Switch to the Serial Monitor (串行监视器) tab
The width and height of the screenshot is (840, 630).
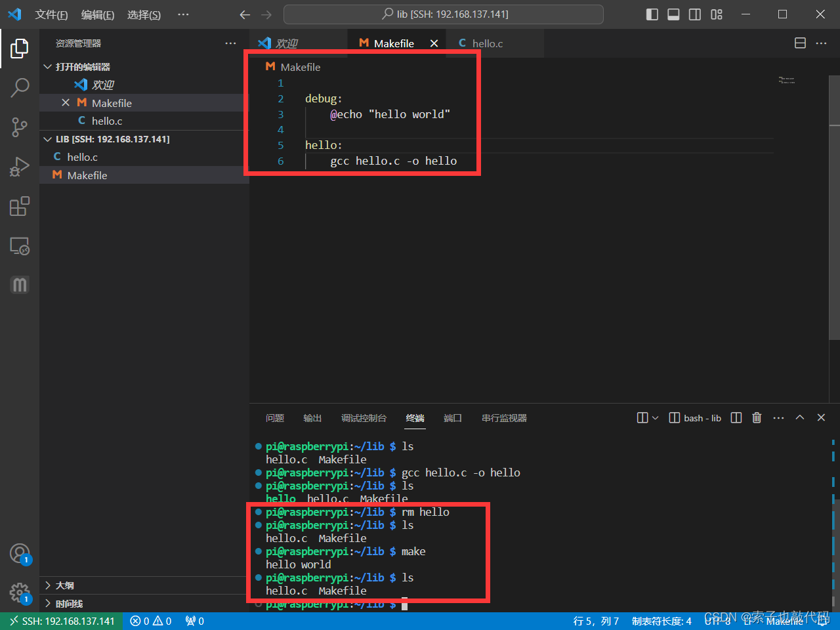pos(504,418)
